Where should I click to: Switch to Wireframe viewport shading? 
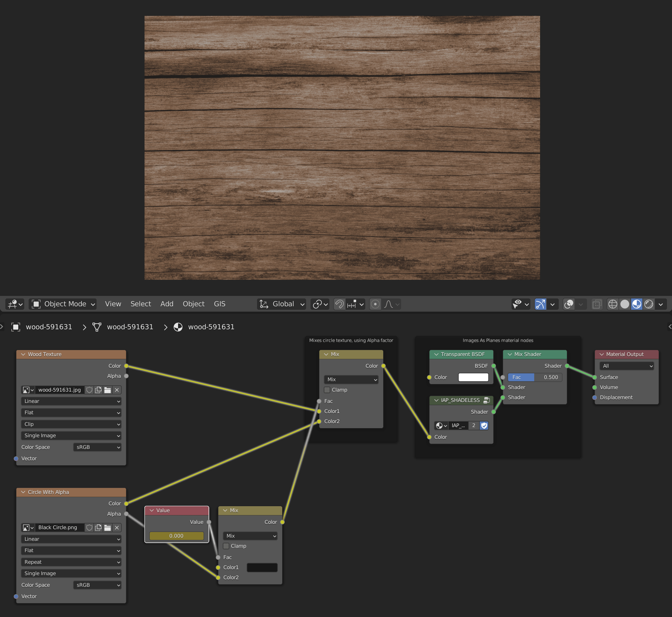[x=613, y=304]
